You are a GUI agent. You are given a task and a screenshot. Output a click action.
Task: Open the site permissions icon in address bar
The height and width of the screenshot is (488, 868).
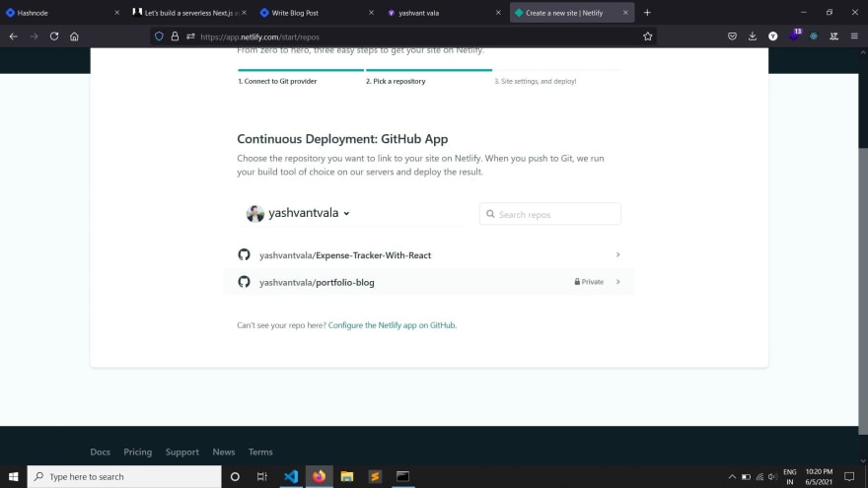190,36
